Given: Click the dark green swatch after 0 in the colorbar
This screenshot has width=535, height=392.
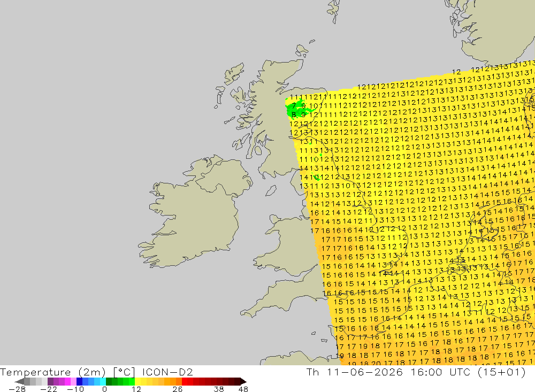Looking at the screenshot, I should [x=109, y=381].
